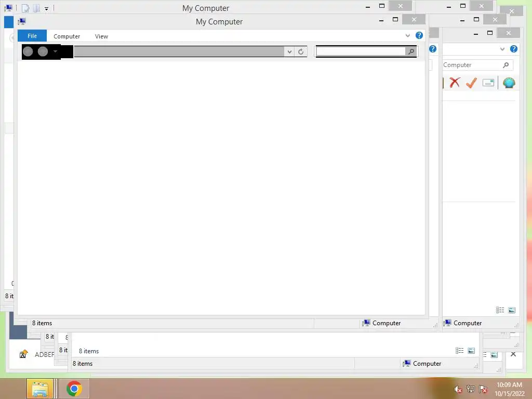
Task: Open Action Center flag in system tray
Action: pos(483,389)
